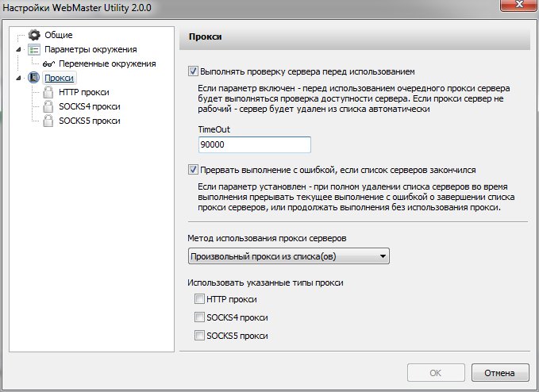
Task: Collapse the Прокси tree node
Action: coord(18,78)
